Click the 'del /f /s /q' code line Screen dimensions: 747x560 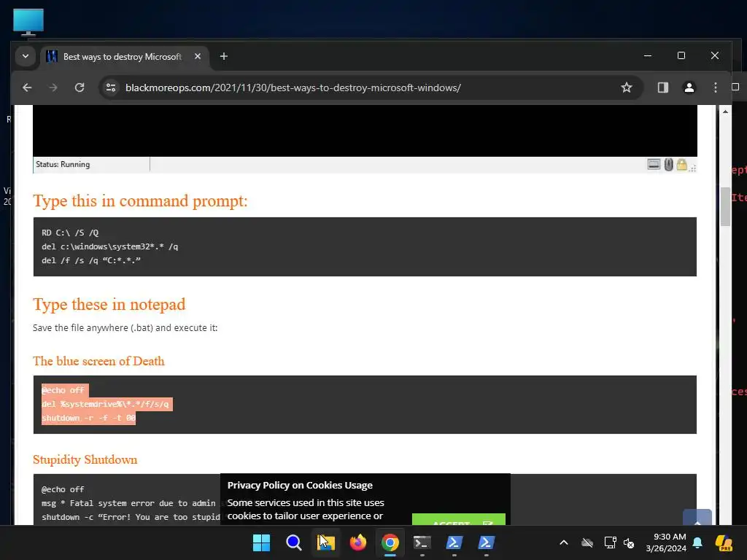(x=91, y=260)
